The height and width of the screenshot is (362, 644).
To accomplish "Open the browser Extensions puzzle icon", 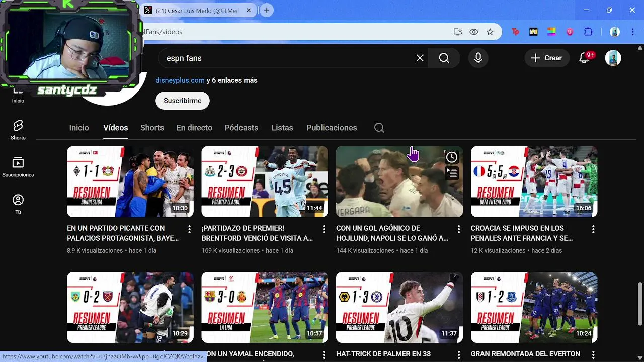I will 588,32.
